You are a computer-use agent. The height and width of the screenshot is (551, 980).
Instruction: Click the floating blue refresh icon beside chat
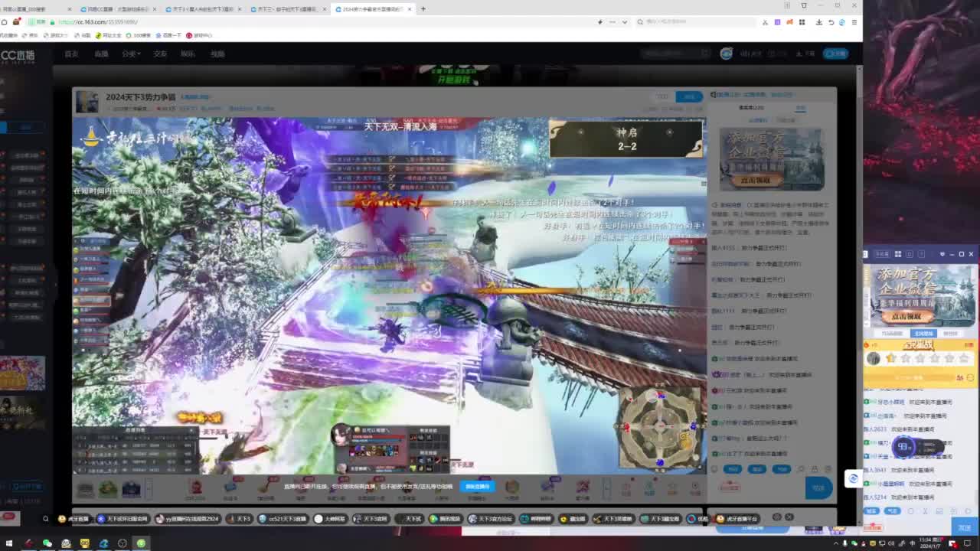(x=853, y=478)
